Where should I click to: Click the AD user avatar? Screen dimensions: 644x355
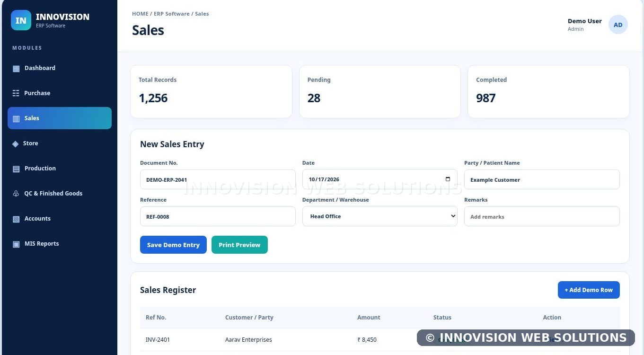[x=618, y=25]
